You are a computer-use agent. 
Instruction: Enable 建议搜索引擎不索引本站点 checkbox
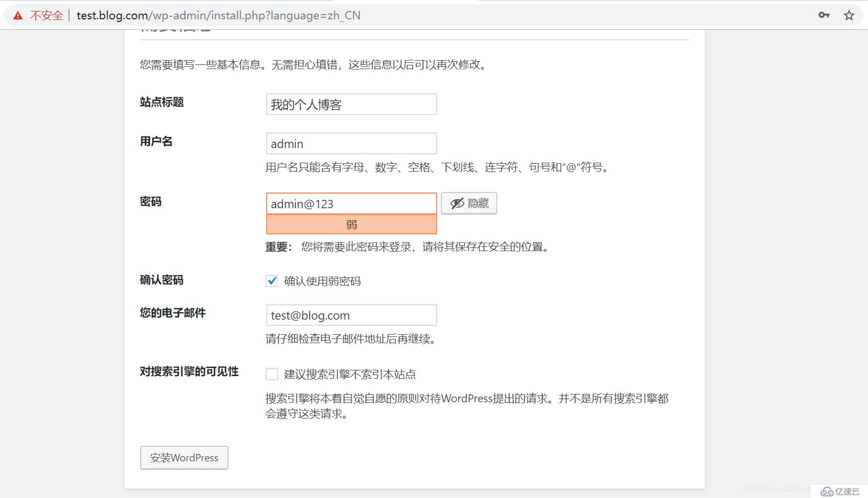point(272,374)
